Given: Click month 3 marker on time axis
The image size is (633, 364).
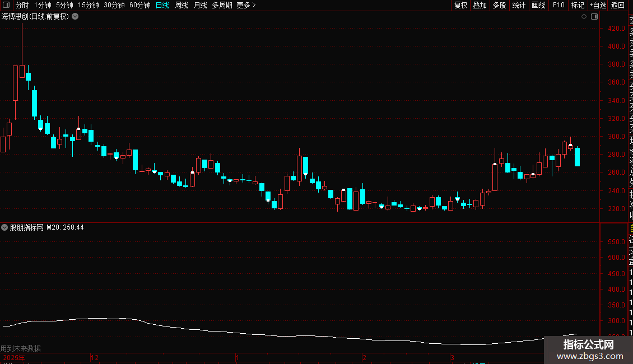Looking at the screenshot, I should [452, 357].
